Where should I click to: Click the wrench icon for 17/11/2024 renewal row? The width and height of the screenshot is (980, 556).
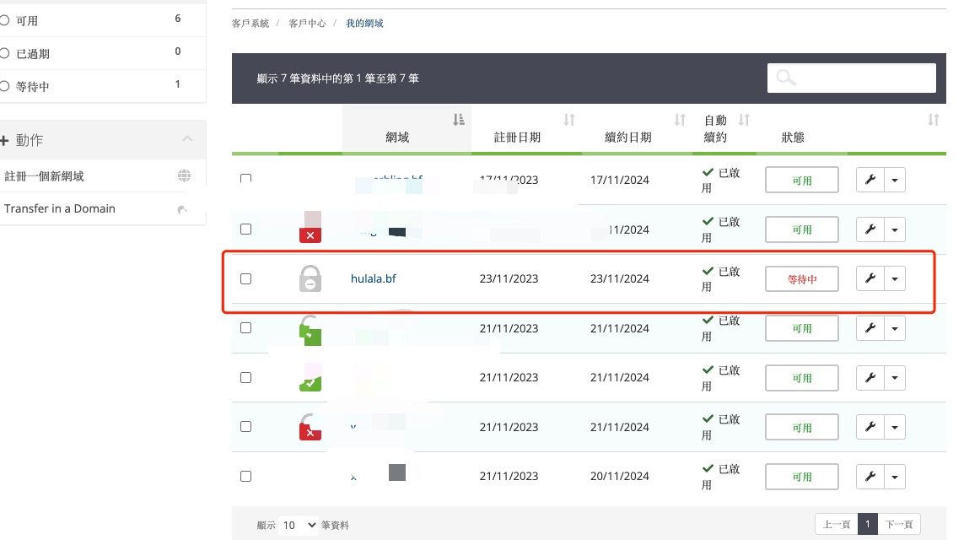(870, 180)
